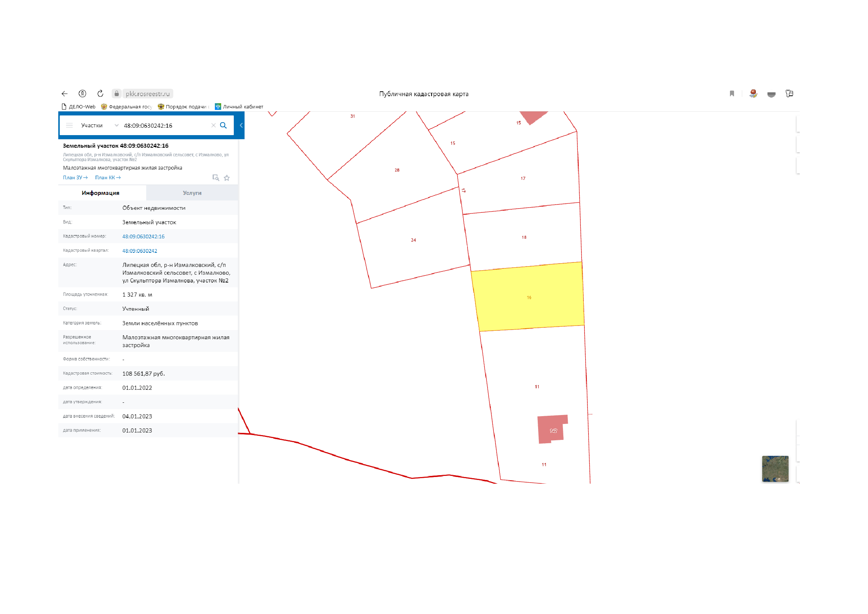Go back with the browser arrow
The image size is (868, 614).
(65, 94)
